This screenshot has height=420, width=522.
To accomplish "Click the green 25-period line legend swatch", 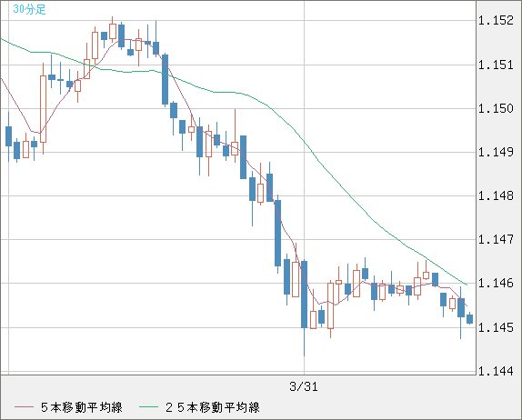I will pos(148,407).
